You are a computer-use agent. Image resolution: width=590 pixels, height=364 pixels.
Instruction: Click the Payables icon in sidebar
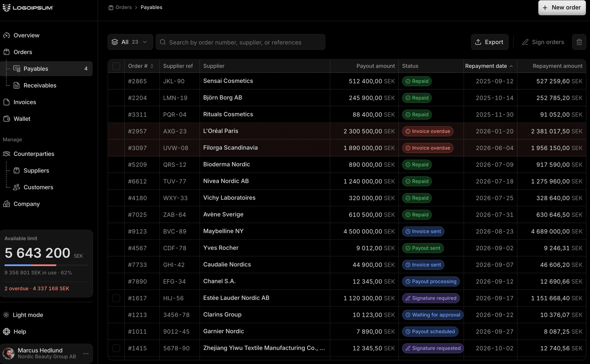pyautogui.click(x=17, y=69)
